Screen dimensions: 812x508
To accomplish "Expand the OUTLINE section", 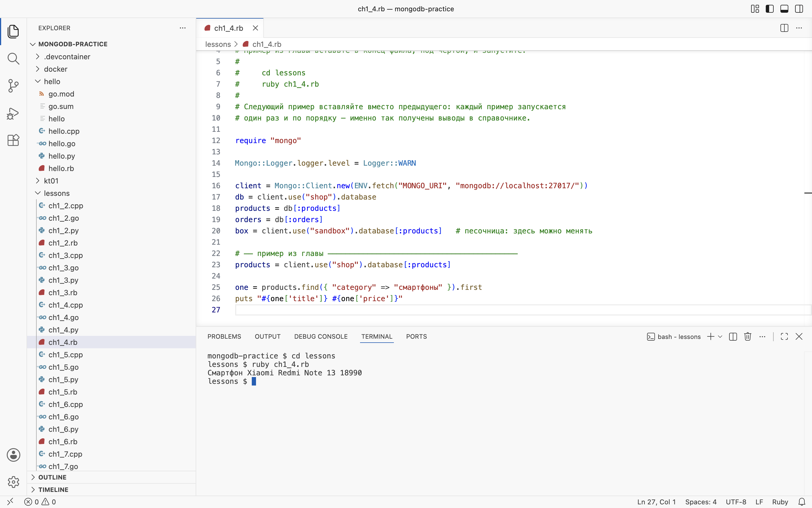I will pyautogui.click(x=111, y=477).
